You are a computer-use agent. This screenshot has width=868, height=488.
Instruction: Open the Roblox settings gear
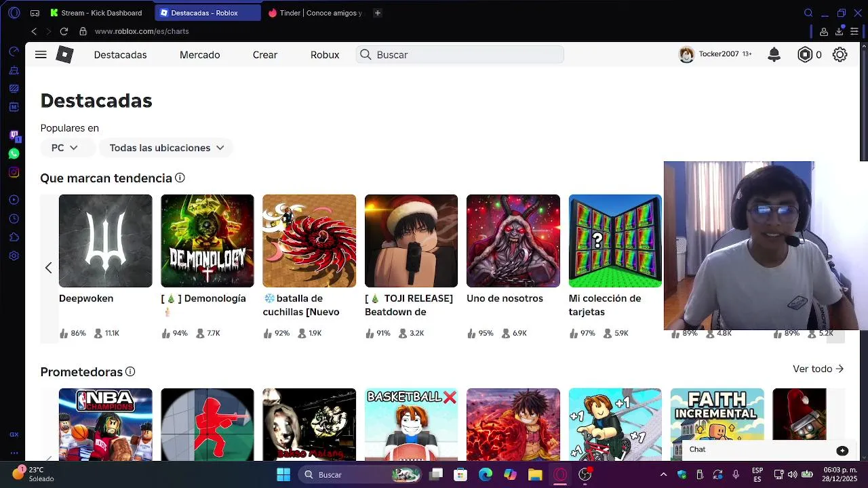[x=840, y=55]
